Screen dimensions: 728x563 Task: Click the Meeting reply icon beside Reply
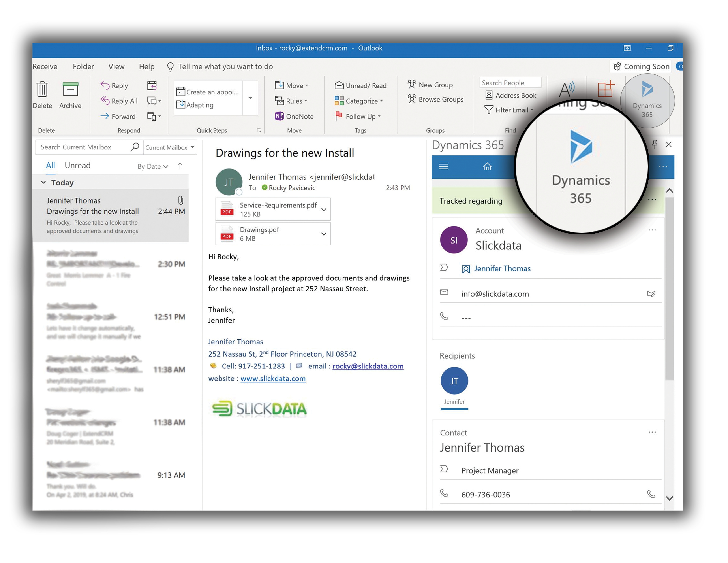(x=152, y=86)
